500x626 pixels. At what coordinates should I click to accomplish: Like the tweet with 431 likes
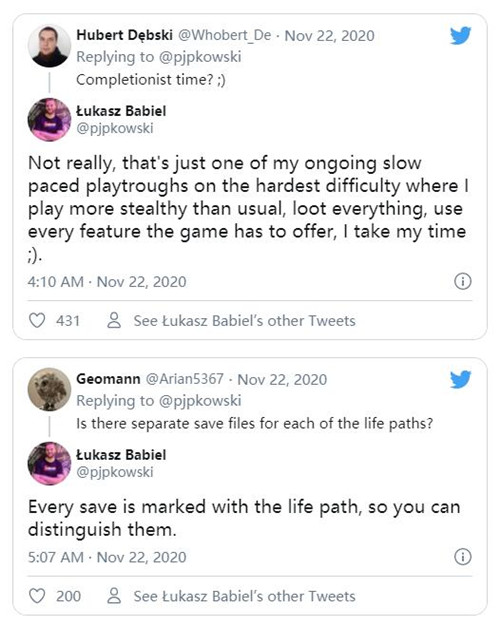pos(37,320)
